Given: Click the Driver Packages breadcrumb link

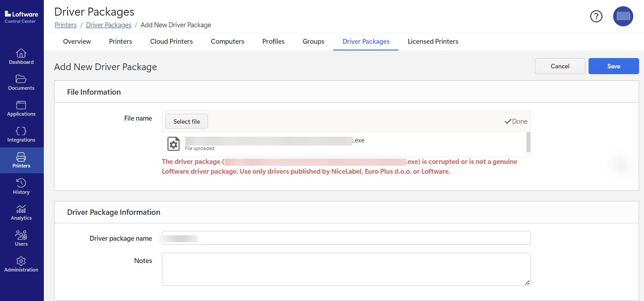Looking at the screenshot, I should (109, 25).
